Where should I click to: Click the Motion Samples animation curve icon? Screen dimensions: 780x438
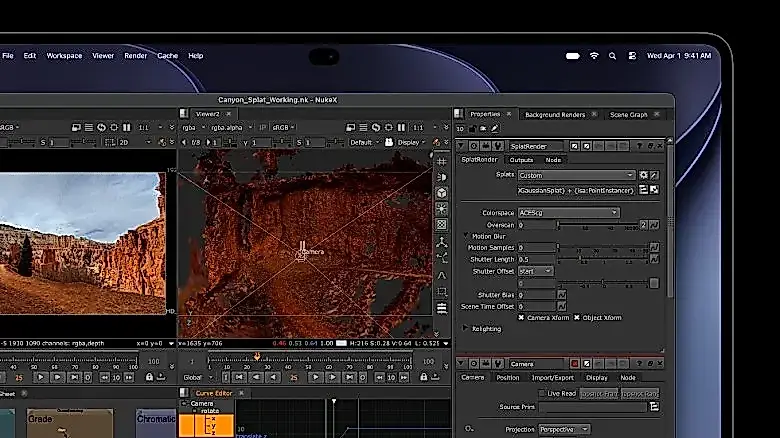[x=655, y=247]
